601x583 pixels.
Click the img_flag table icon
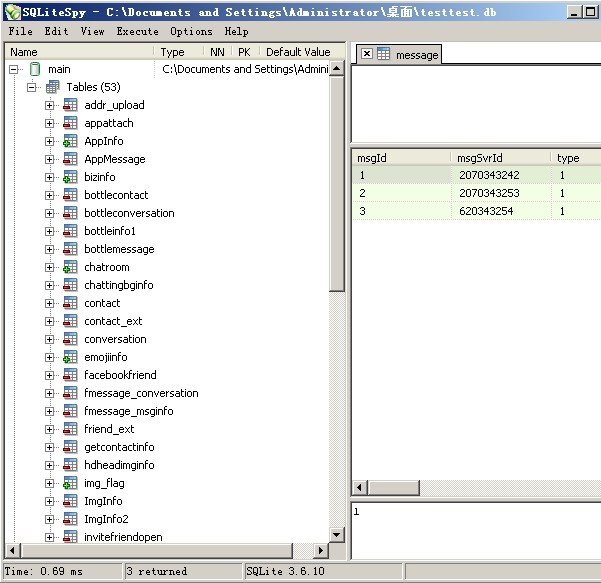[x=70, y=483]
